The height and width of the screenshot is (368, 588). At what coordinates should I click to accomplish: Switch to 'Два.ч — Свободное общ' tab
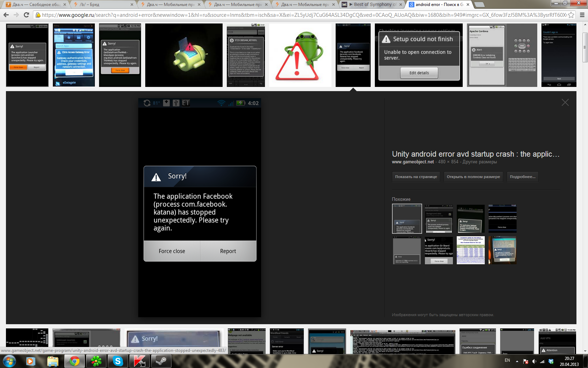pyautogui.click(x=36, y=5)
